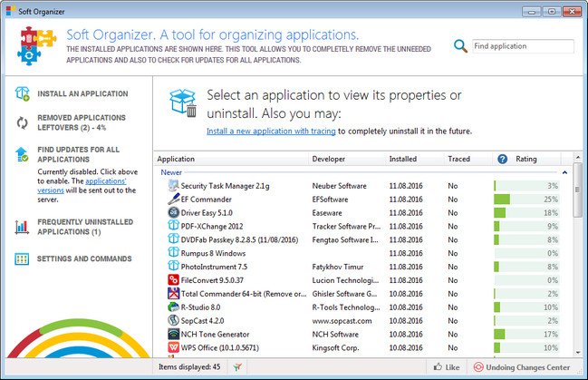Click the www.sopcast.com developer cell
The height and width of the screenshot is (380, 588).
(x=342, y=321)
